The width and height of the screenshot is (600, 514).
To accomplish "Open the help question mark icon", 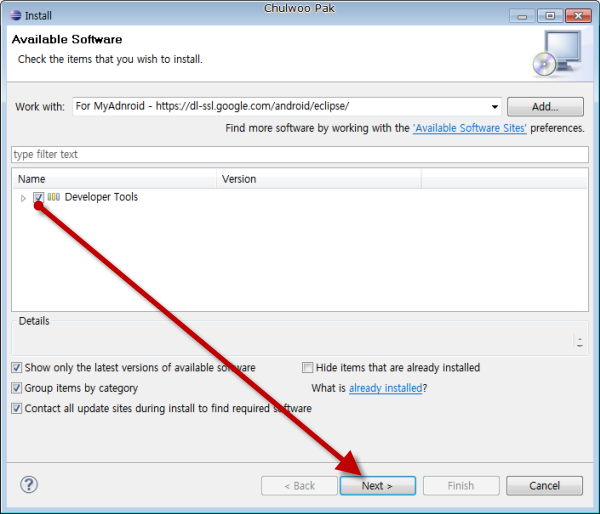I will coord(29,485).
